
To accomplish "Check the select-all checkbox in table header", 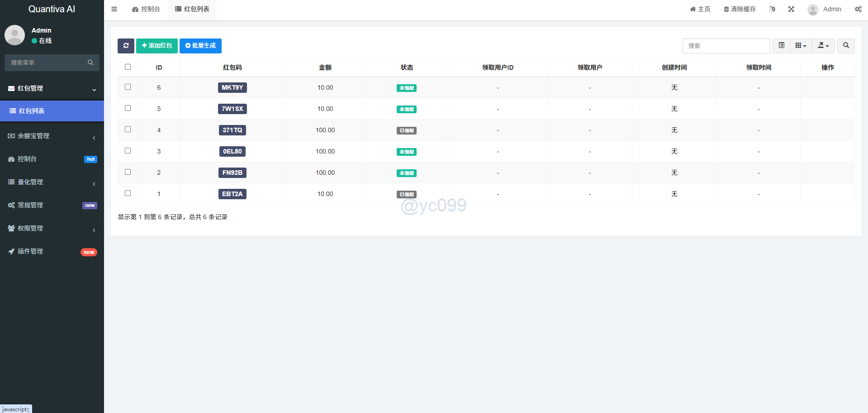I will click(x=128, y=67).
